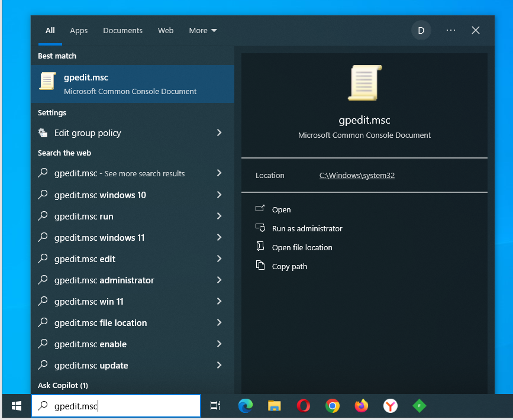Open Google Chrome from the taskbar
The width and height of the screenshot is (513, 420).
332,406
